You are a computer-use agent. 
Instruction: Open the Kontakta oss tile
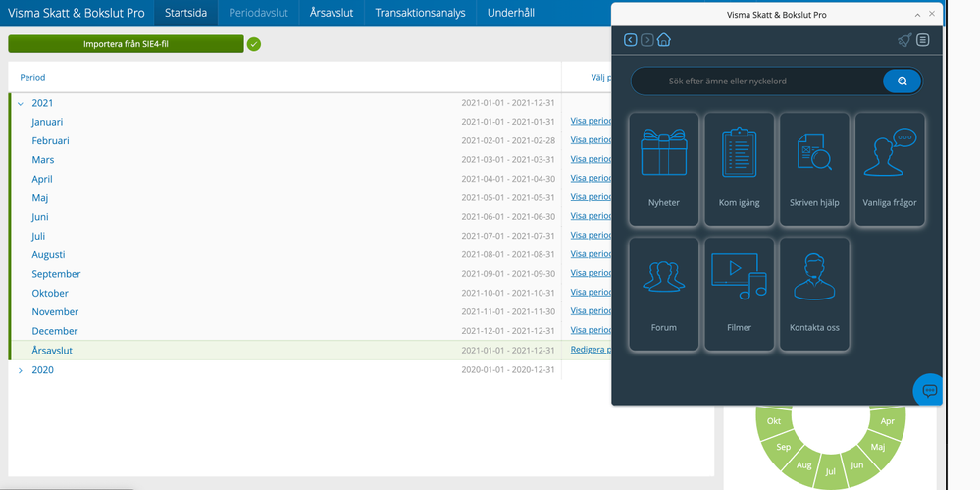click(814, 293)
